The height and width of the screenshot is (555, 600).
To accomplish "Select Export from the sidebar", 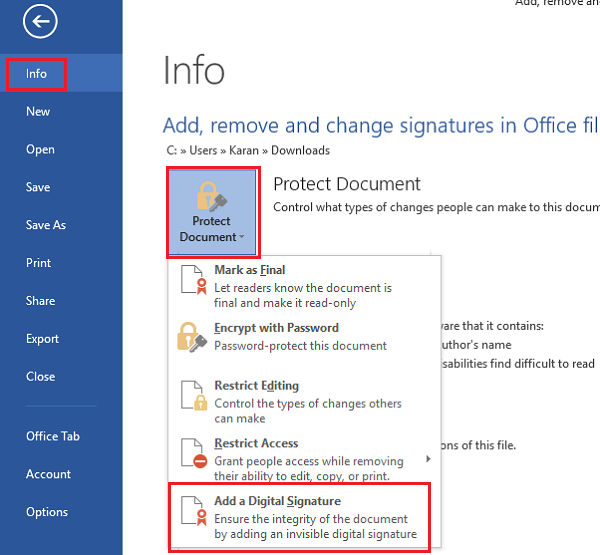I will [x=42, y=338].
